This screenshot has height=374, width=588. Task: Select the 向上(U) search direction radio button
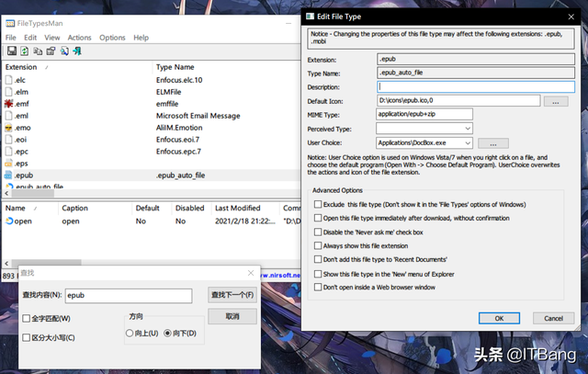130,333
